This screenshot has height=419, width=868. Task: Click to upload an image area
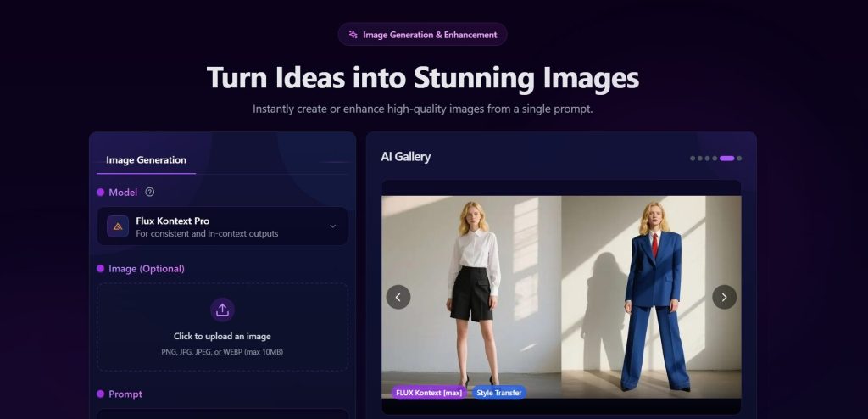(223, 327)
